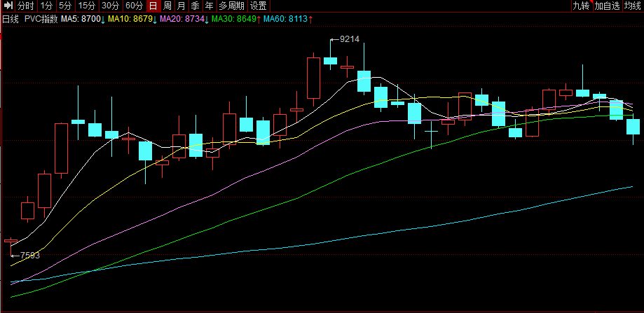The image size is (644, 313).
Task: Select the 1分 period tab
Action: pos(46,6)
